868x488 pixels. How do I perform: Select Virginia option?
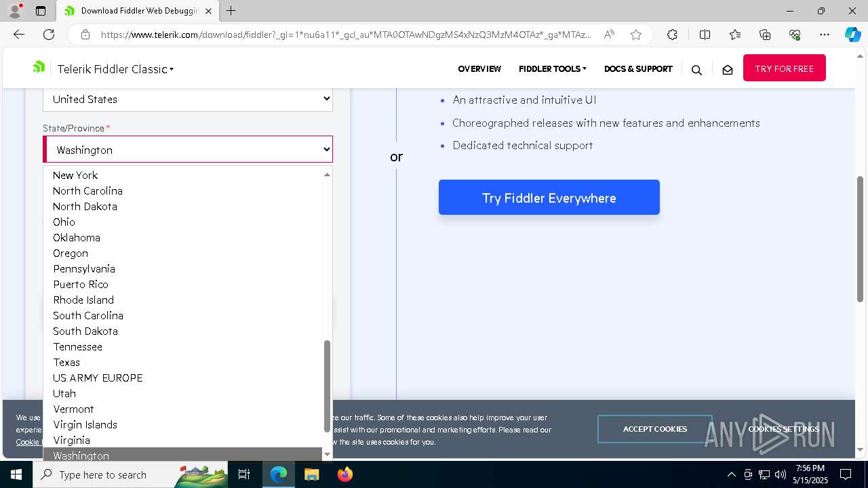coord(183,440)
